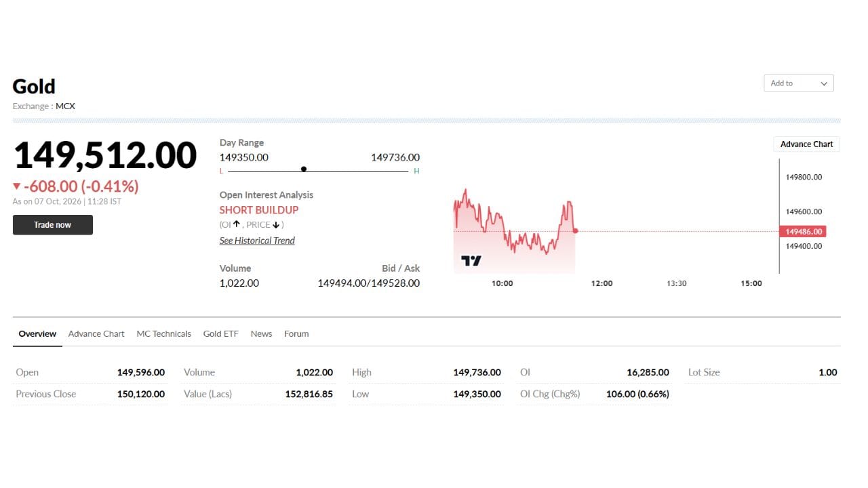Viewport: 868px width, 488px height.
Task: Click the red down-triangle price change icon
Action: click(x=17, y=186)
